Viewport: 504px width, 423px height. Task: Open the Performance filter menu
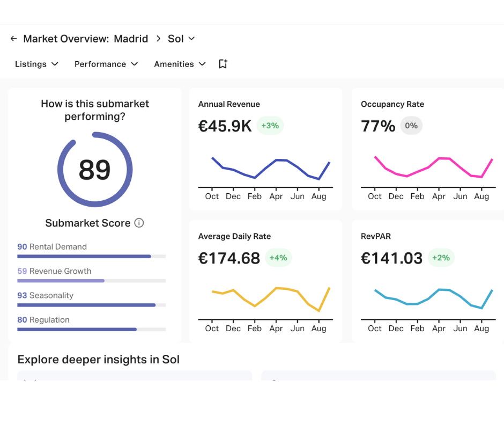tap(106, 64)
